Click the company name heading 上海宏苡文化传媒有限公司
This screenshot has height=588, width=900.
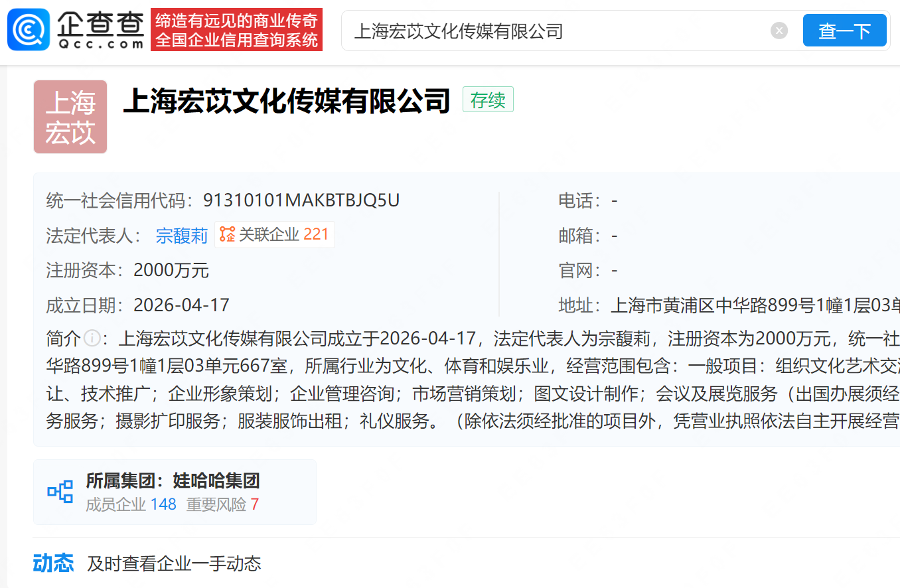[x=287, y=102]
